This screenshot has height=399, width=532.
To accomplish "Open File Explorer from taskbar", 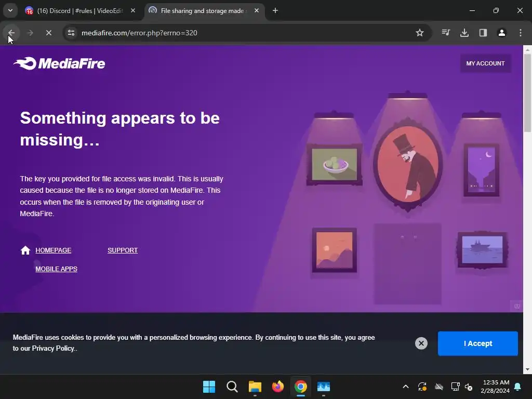I will [255, 387].
